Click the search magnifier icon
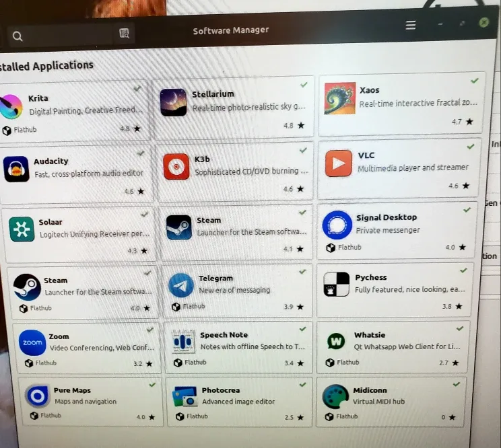Screen dimensions: 501x448 tap(18, 36)
